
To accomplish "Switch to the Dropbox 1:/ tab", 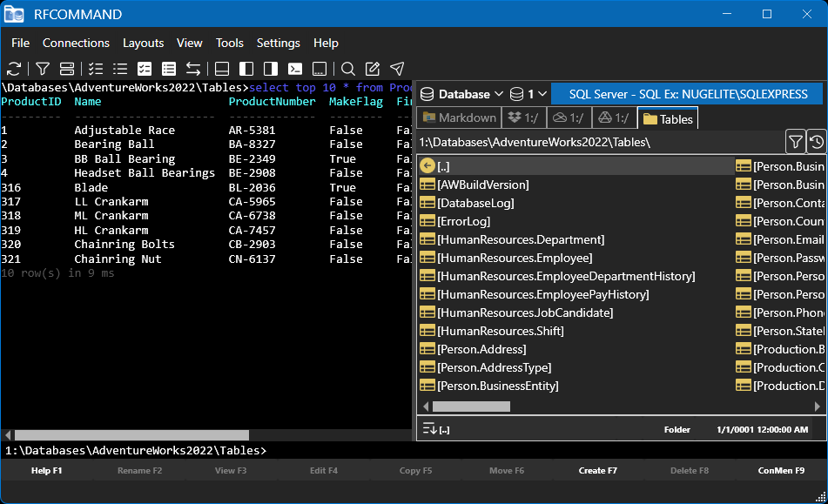I will click(x=524, y=118).
